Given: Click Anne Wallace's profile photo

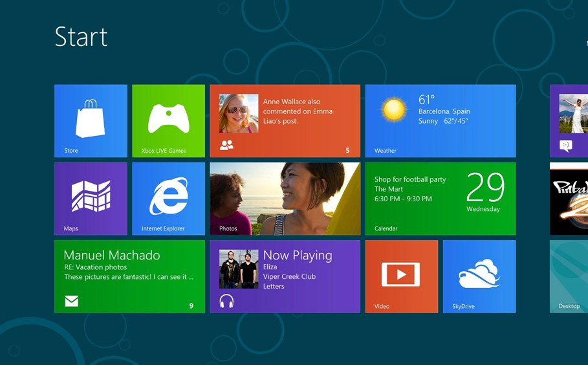Looking at the screenshot, I should [239, 113].
